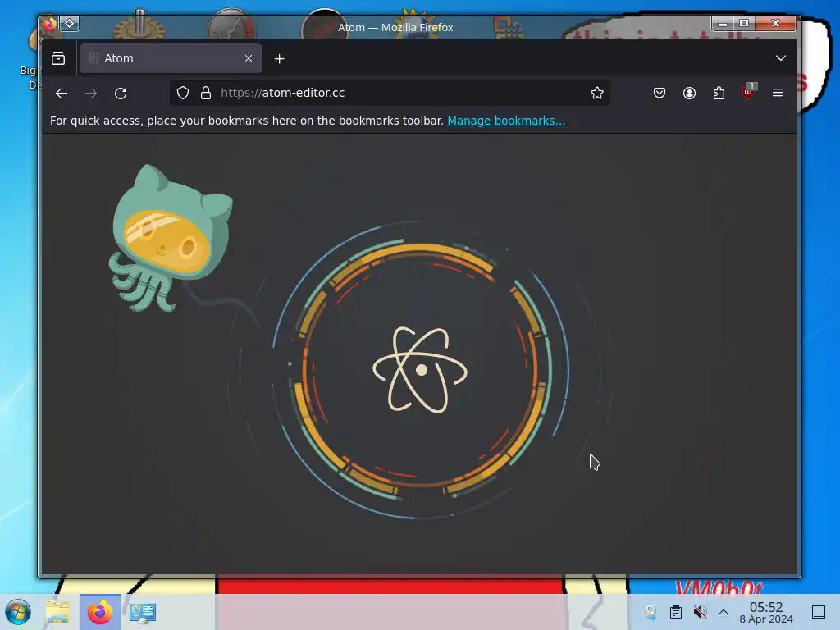
Task: Minimize the Firefox window
Action: (723, 23)
